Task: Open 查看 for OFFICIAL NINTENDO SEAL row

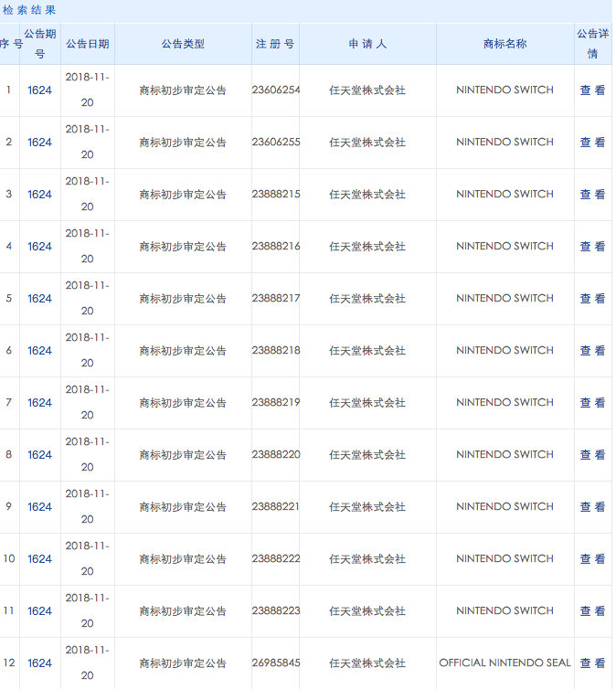Action: pyautogui.click(x=592, y=663)
